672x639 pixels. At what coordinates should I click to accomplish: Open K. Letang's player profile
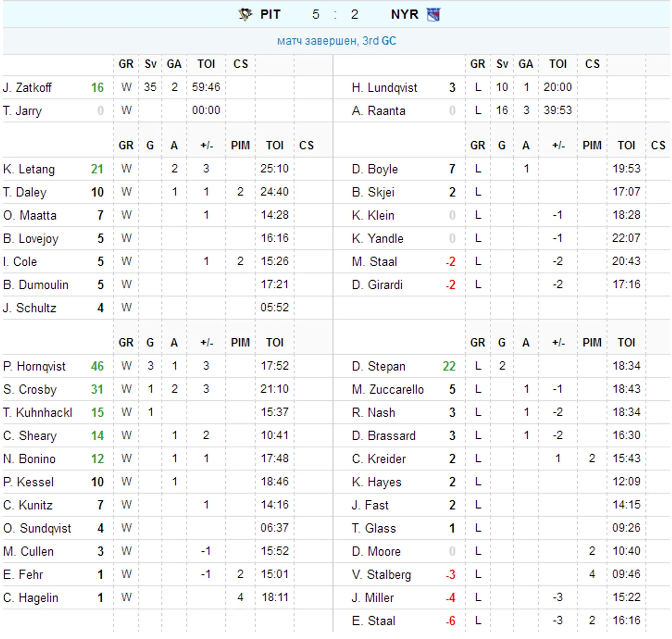29,169
